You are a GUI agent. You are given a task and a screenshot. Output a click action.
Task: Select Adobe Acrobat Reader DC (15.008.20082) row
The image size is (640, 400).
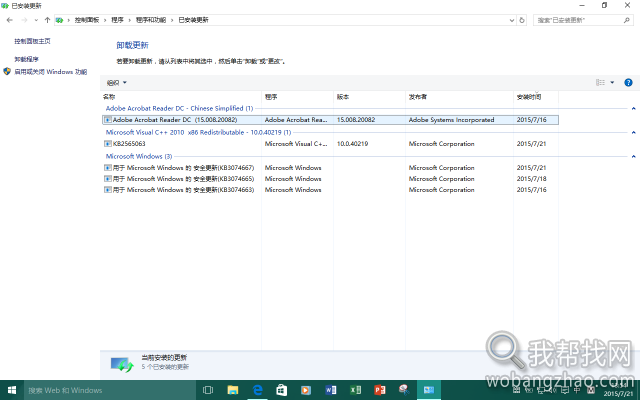click(x=330, y=120)
